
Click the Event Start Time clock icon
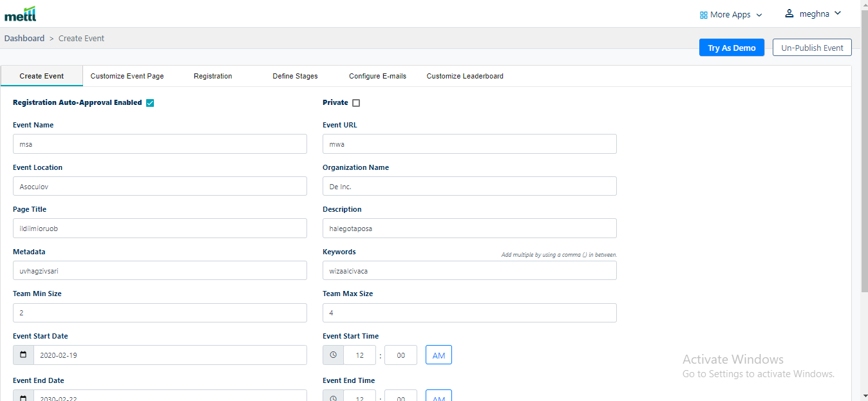click(333, 355)
